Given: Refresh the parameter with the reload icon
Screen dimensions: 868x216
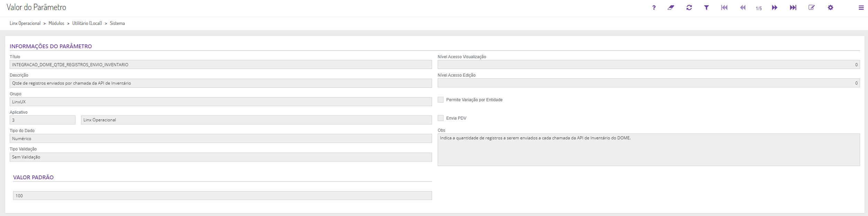Looking at the screenshot, I should coord(689,8).
